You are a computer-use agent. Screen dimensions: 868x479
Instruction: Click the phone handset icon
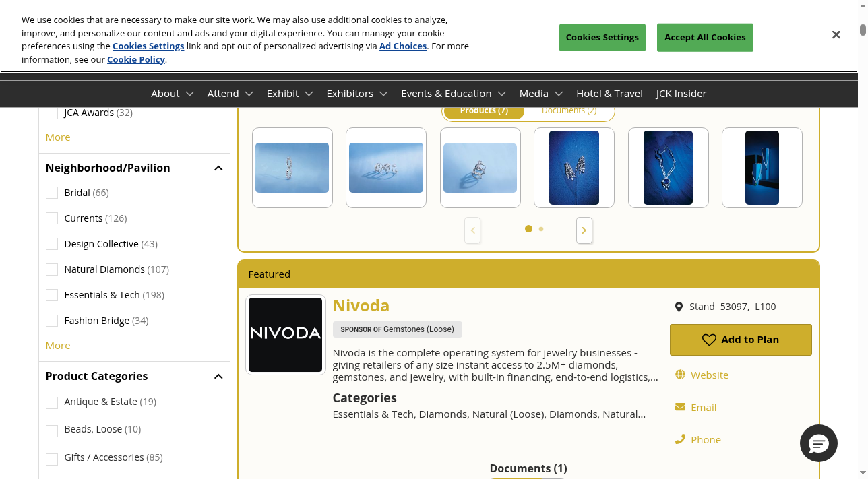[680, 439]
